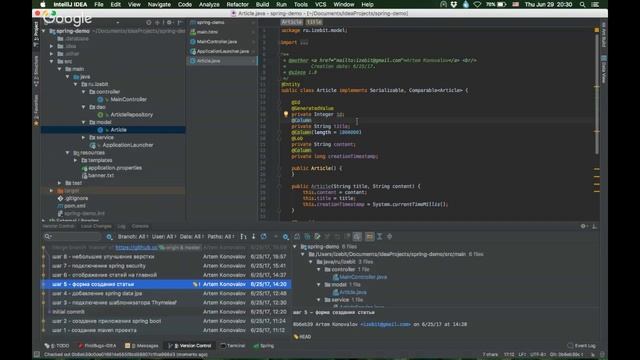Click the Dropbox icon in macOS menu bar
Image resolution: width=640 pixels, height=360 pixels.
454,4
